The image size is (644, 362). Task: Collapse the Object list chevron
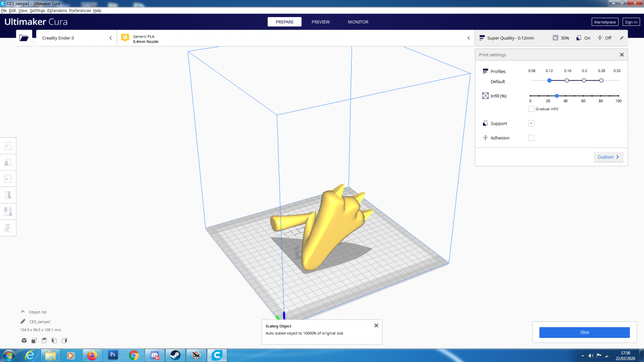23,312
